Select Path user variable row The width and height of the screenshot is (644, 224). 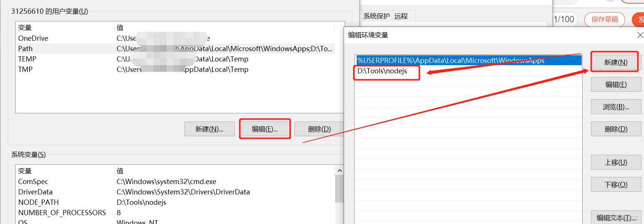pyautogui.click(x=176, y=49)
